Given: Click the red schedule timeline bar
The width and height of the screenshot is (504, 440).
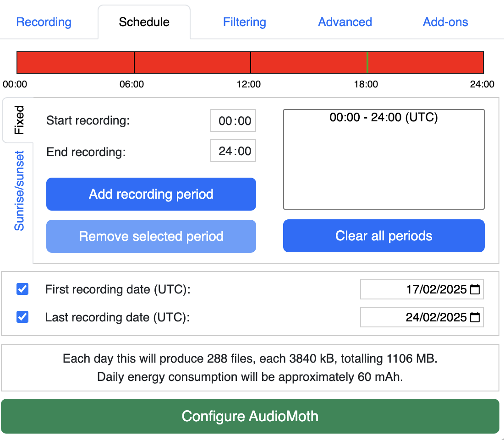Looking at the screenshot, I should [x=250, y=63].
